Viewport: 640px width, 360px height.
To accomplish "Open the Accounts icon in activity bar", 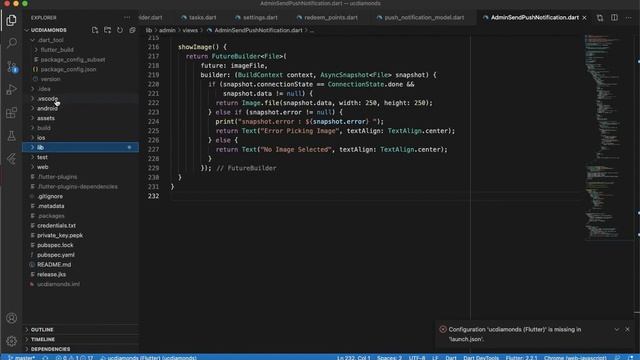I will point(11,318).
